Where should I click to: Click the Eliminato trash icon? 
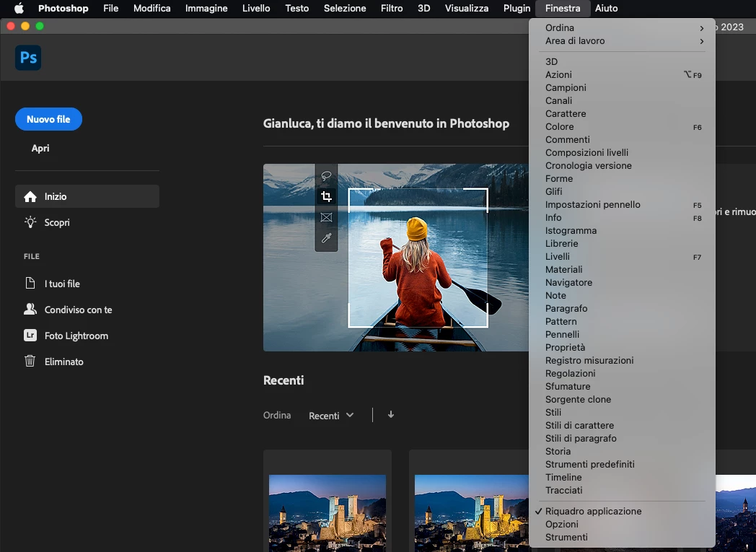tap(30, 361)
